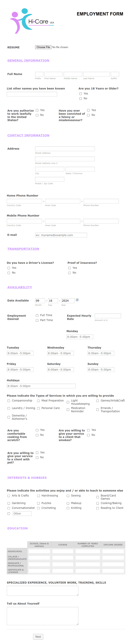Click the Tell us About Yourself textarea
132x644 pixels.
[x=42, y=616]
